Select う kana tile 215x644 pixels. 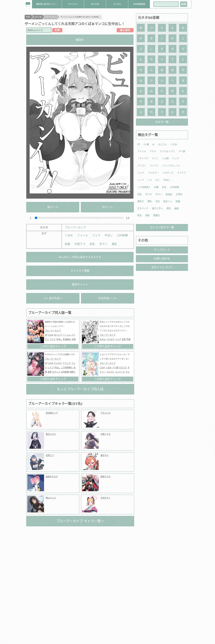click(162, 28)
